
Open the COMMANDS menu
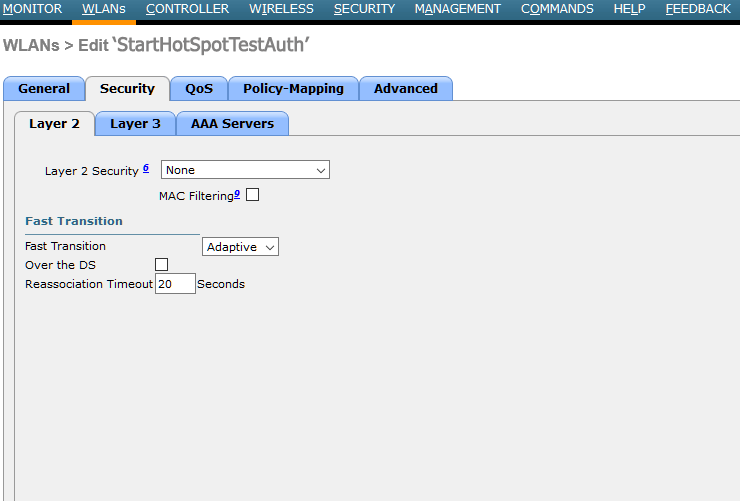(557, 9)
